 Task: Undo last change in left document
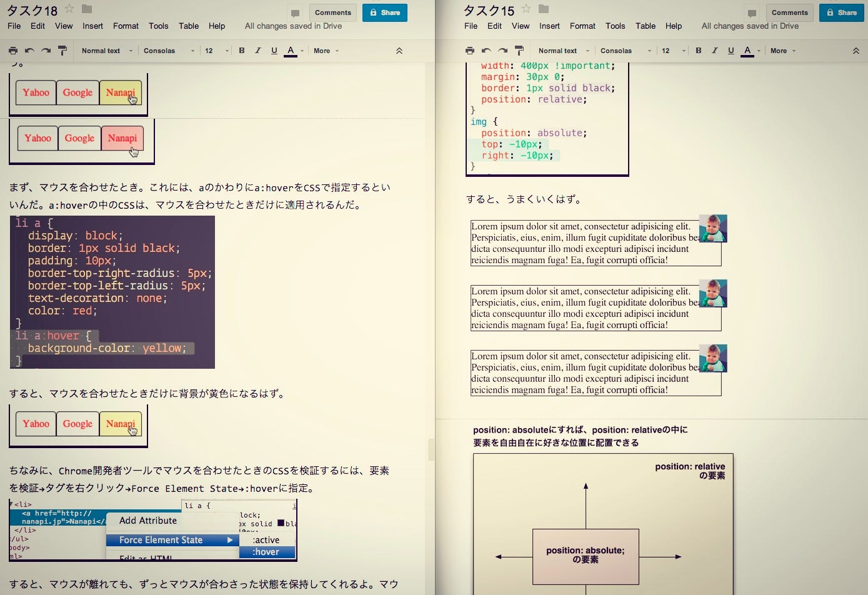click(29, 51)
